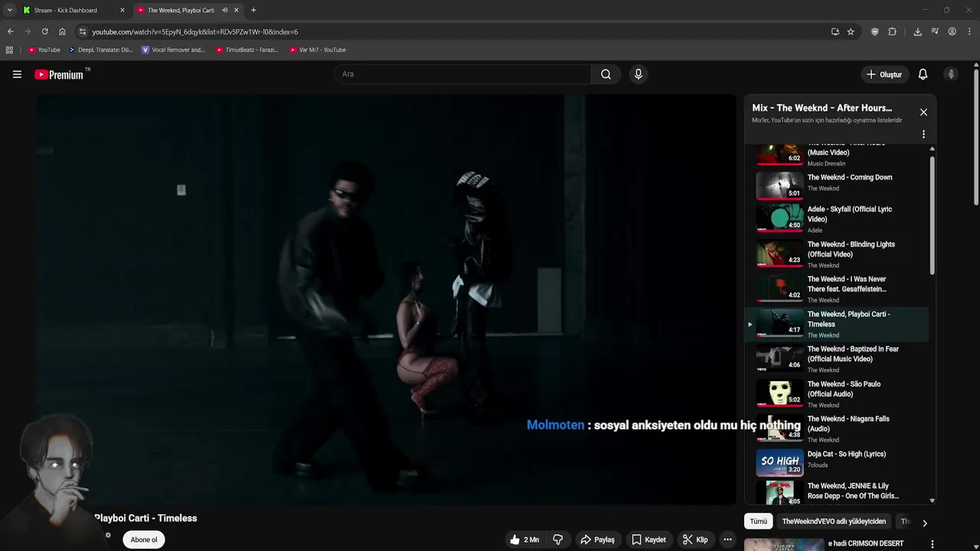Focus the Ara search field
This screenshot has height=551, width=980.
click(462, 74)
